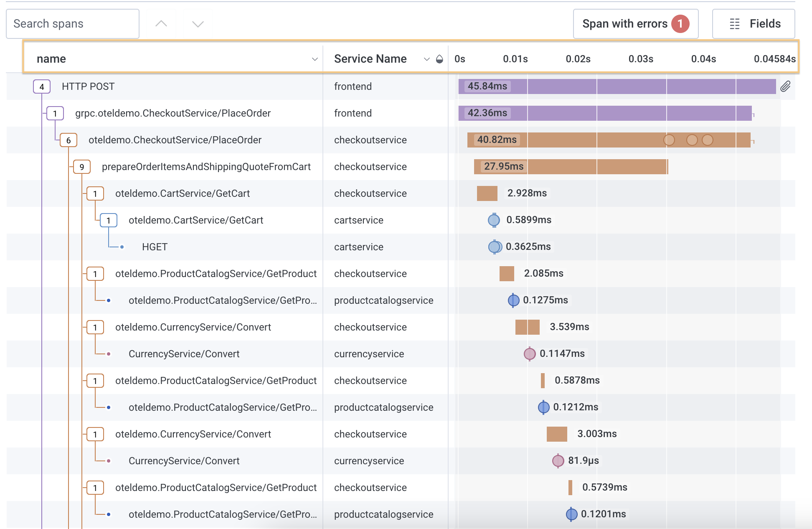This screenshot has width=812, height=529.
Task: Click the Span with errors button
Action: click(635, 24)
